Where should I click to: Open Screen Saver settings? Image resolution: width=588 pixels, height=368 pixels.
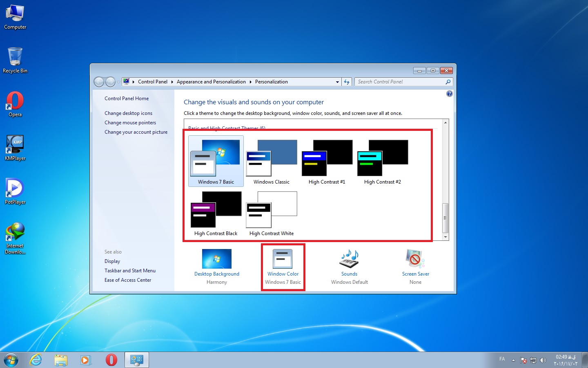[x=416, y=266]
